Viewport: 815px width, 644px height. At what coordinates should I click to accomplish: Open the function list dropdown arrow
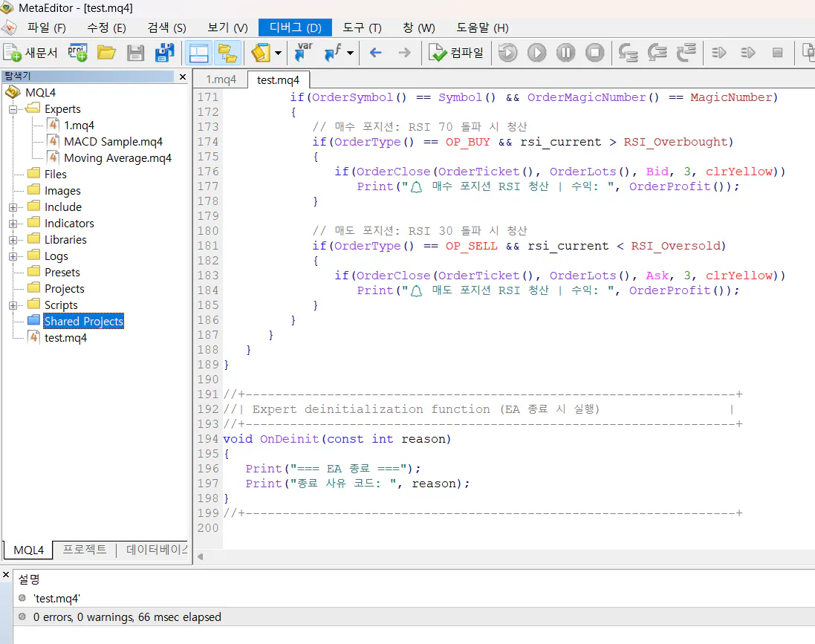tap(350, 53)
